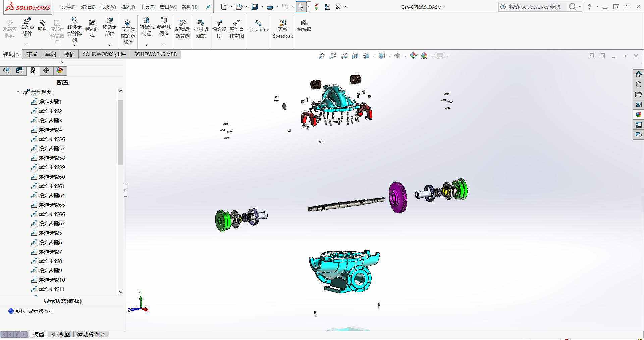The height and width of the screenshot is (340, 644).
Task: Take a snapshot with 拍快照
Action: 304,26
